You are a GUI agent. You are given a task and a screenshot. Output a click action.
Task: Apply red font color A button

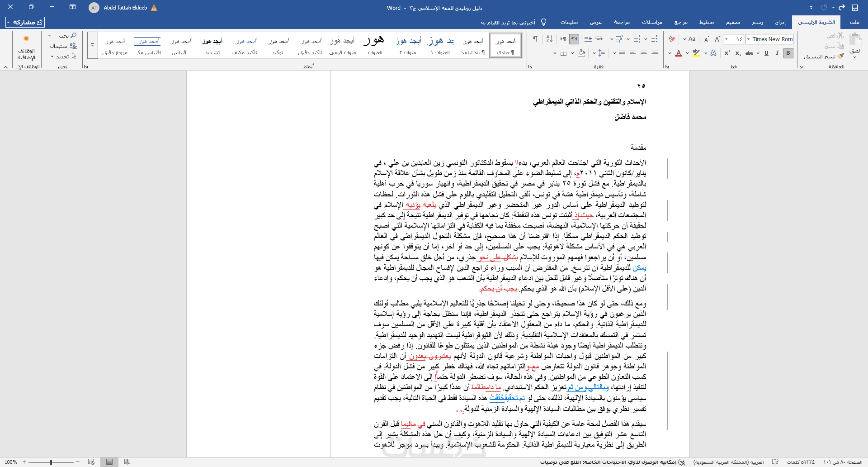pyautogui.click(x=679, y=53)
